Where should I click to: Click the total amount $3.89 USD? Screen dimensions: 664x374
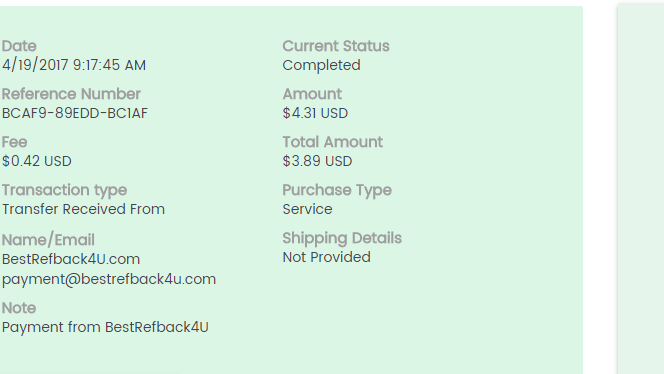click(x=317, y=161)
